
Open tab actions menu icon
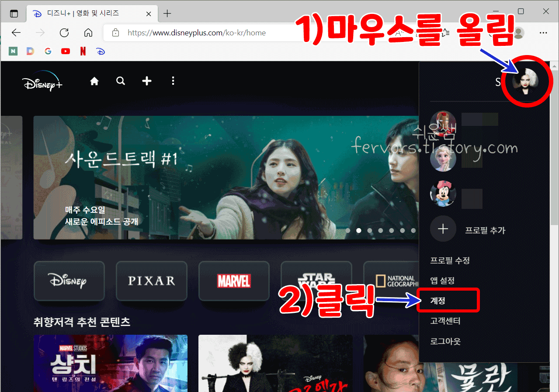(x=14, y=14)
